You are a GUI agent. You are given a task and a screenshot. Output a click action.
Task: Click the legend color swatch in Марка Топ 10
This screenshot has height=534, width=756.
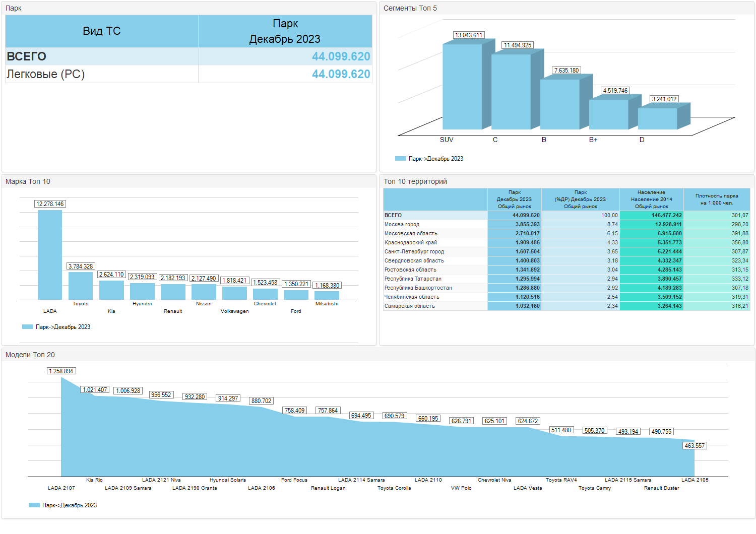[28, 326]
